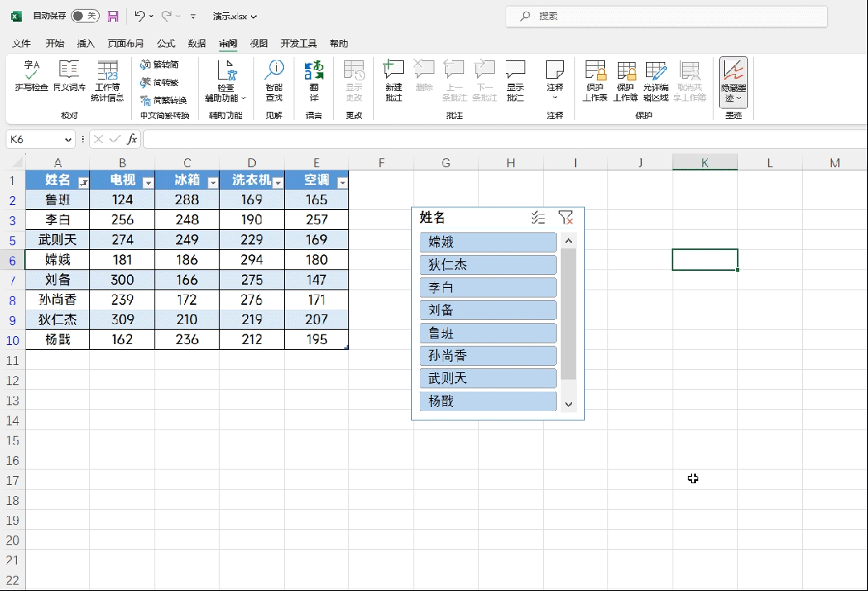This screenshot has height=591, width=868.
Task: Show comments with 显示批注
Action: tap(516, 80)
